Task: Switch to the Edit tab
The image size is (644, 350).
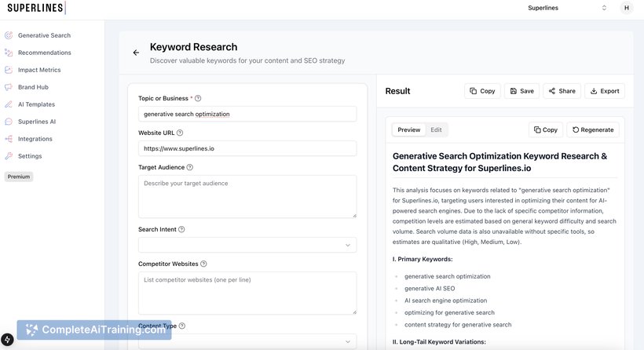Action: coord(436,129)
